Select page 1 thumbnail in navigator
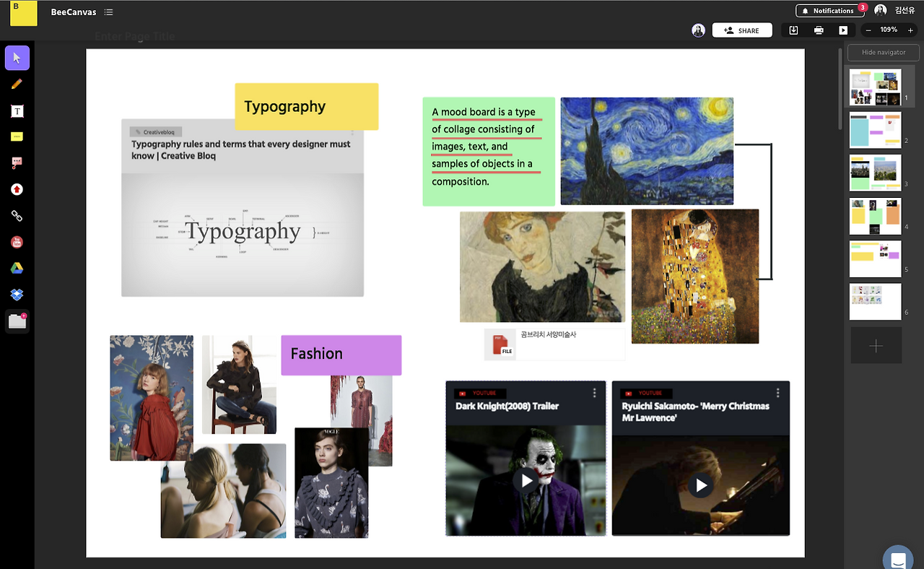The height and width of the screenshot is (569, 924). click(875, 87)
